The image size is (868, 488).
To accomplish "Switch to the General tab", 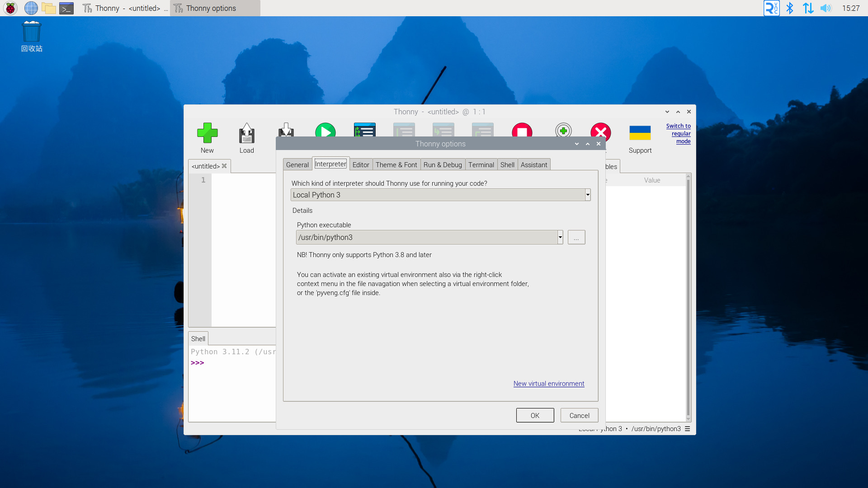I will 297,164.
